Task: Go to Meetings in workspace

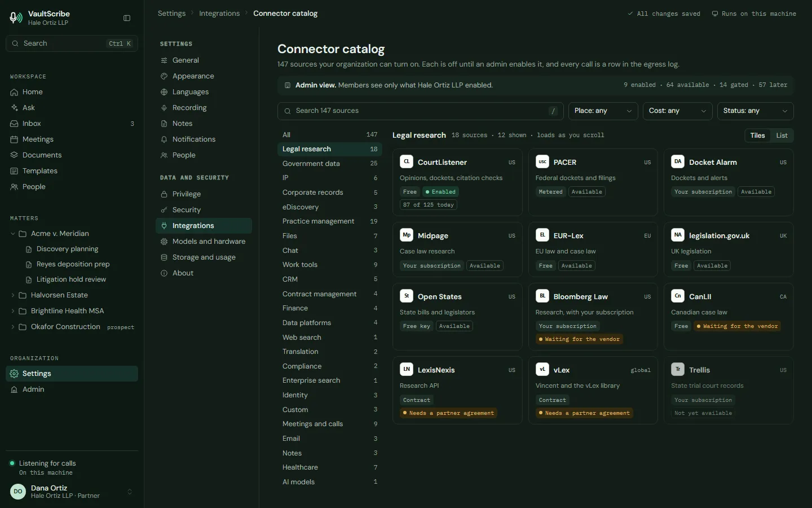Action: pyautogui.click(x=72, y=139)
